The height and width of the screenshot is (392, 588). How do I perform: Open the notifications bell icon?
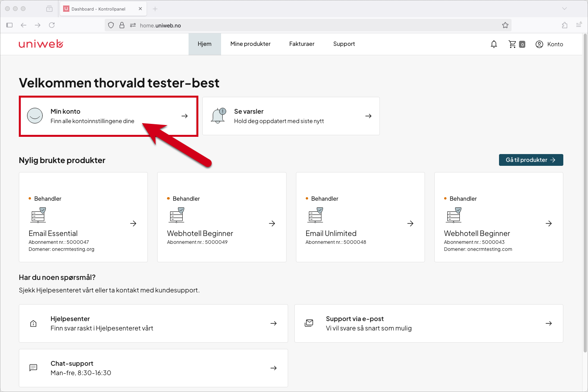tap(494, 44)
